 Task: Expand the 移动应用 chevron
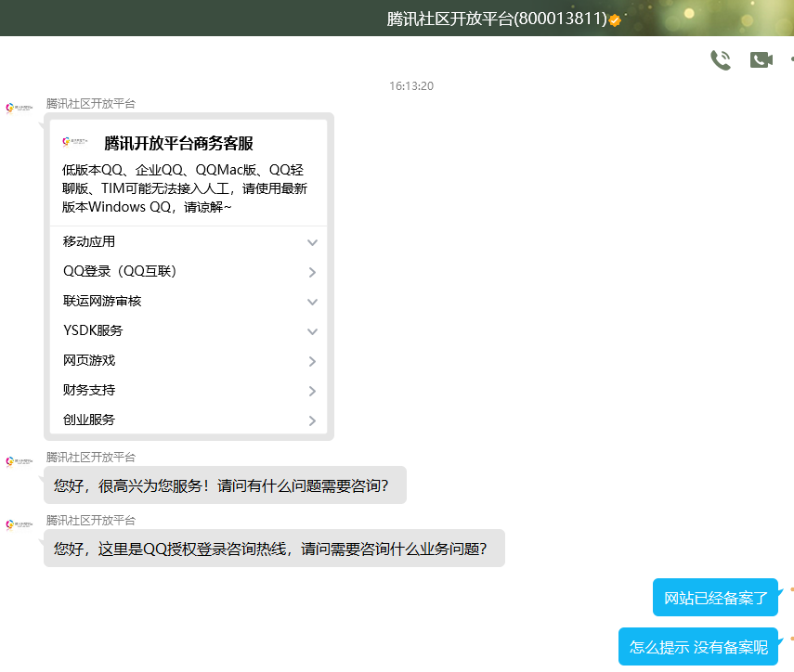[312, 242]
